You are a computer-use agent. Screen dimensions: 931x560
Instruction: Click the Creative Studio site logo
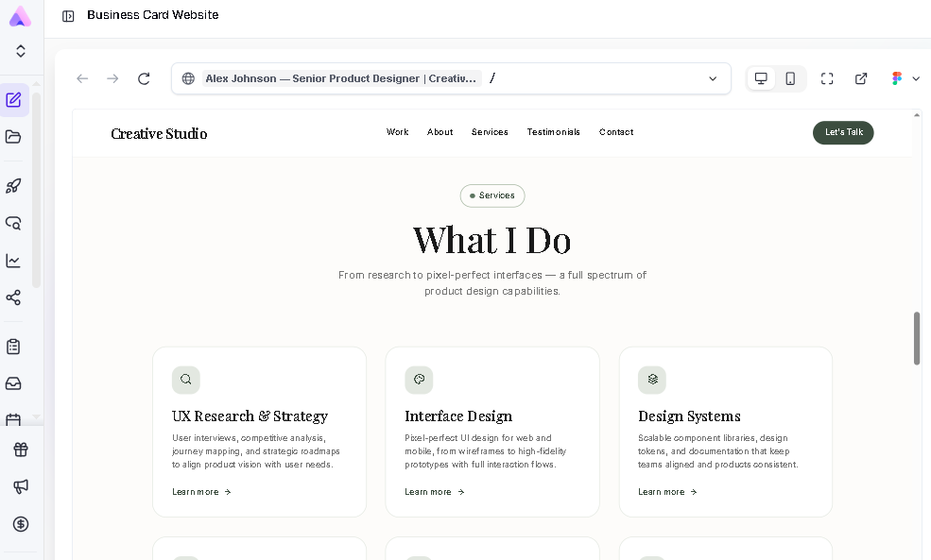tap(159, 133)
